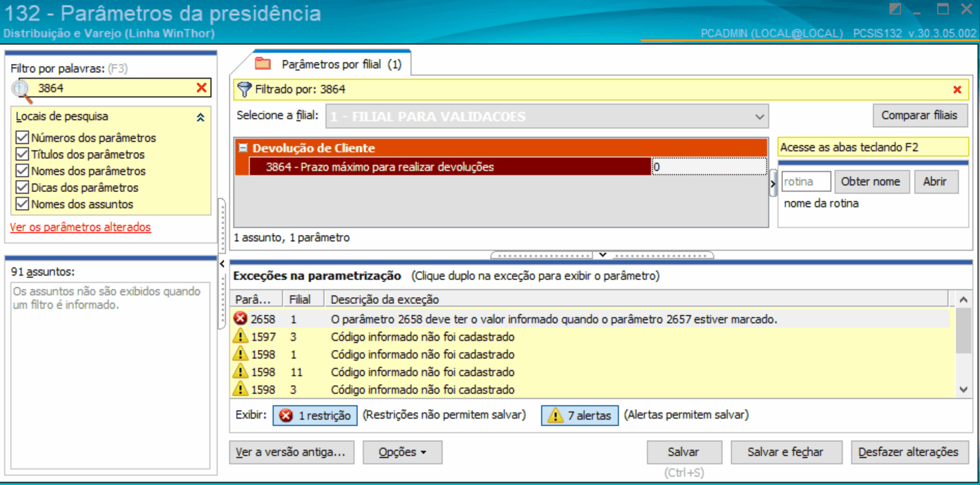Image resolution: width=980 pixels, height=485 pixels.
Task: Select the 1597 'Código informado não foi cadastrado' text
Action: tap(423, 336)
